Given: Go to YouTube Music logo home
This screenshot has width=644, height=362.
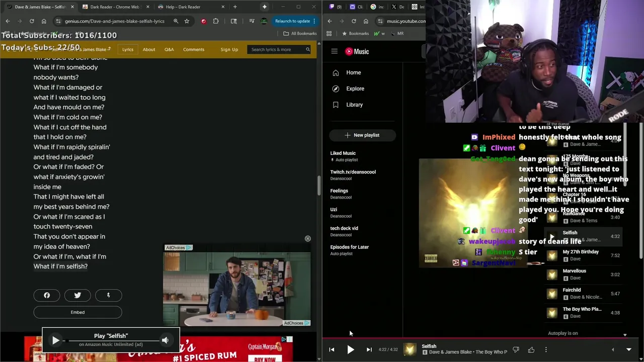Looking at the screenshot, I should click(x=357, y=51).
